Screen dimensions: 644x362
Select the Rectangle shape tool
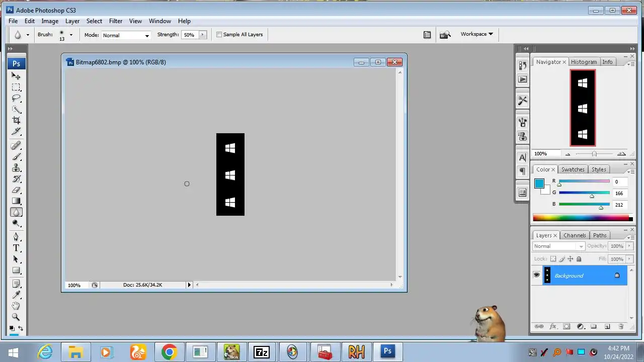point(16,270)
